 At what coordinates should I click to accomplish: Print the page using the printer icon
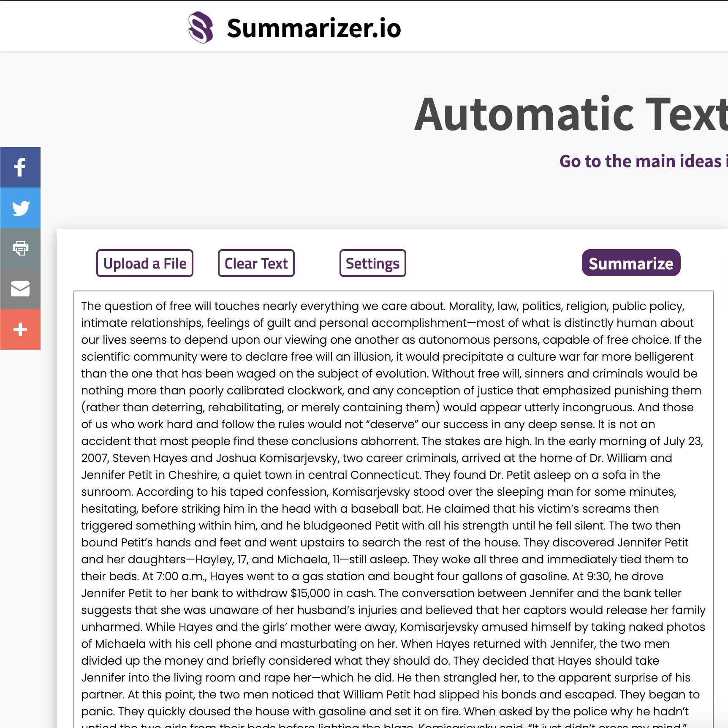pos(20,248)
